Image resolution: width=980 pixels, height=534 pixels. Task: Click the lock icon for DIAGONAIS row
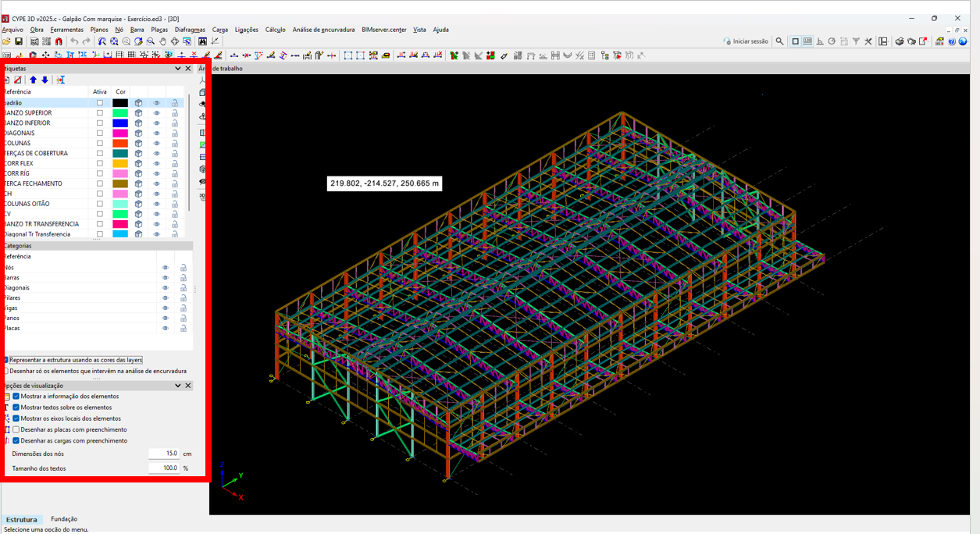point(175,133)
